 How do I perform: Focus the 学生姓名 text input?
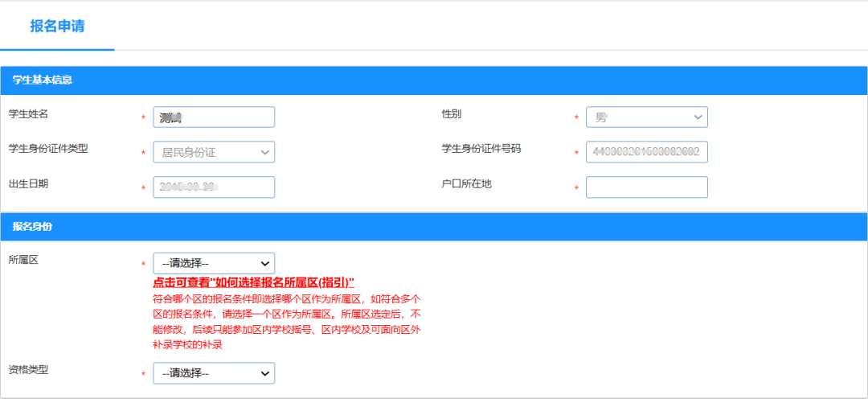tap(214, 117)
